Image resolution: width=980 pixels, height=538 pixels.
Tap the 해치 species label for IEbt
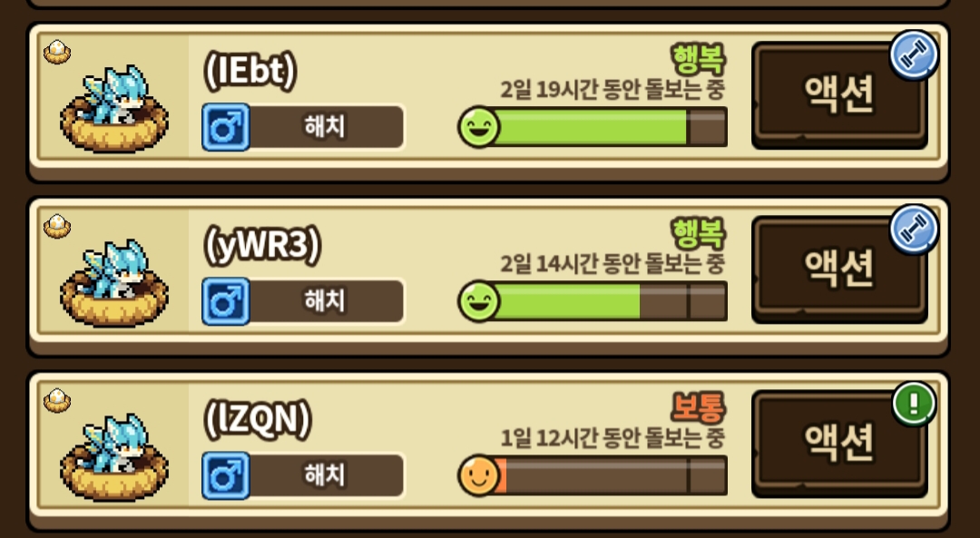(324, 128)
